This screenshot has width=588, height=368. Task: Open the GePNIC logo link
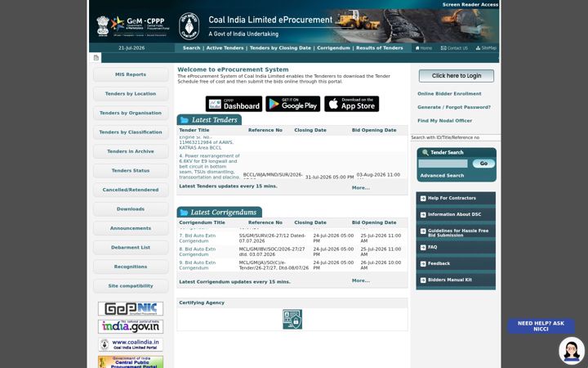point(131,308)
